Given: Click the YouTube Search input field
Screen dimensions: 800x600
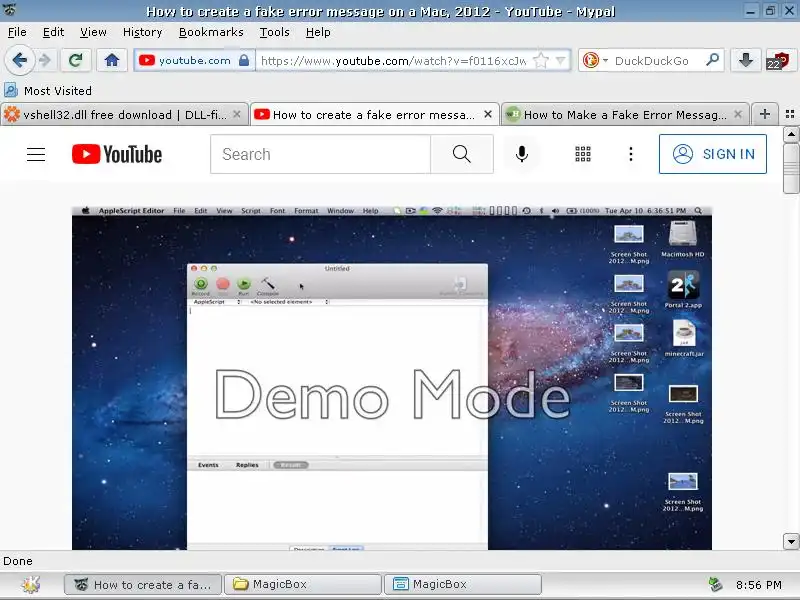Looking at the screenshot, I should 321,154.
